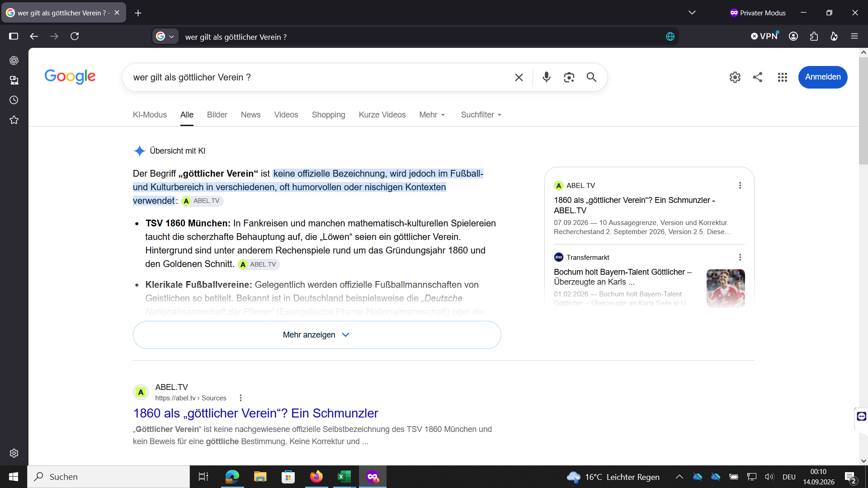Screen dimensions: 868x488
Task: Click the Windows taskbar search box
Action: point(108,477)
